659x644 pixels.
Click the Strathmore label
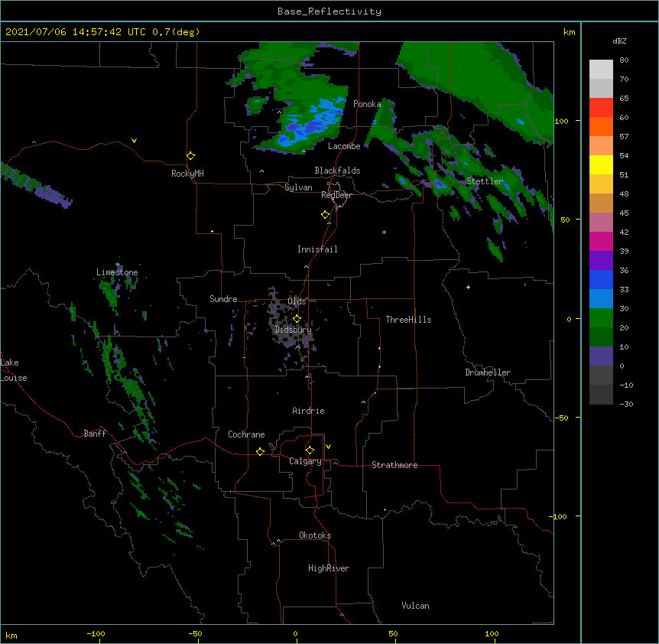(394, 465)
